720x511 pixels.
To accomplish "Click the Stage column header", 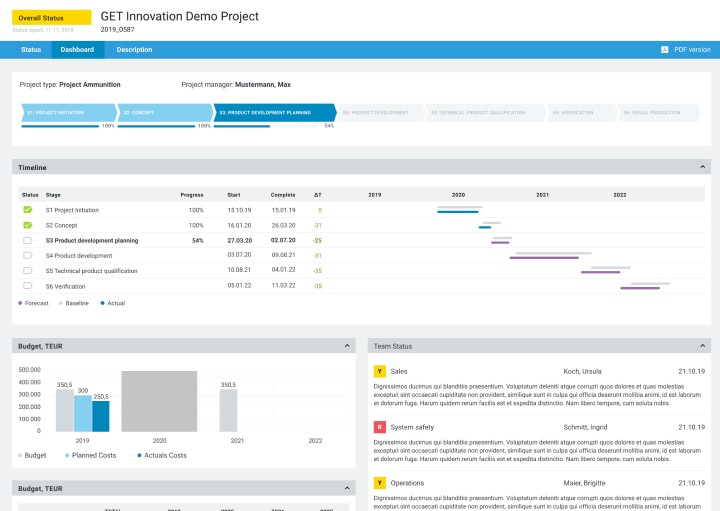I will coord(53,195).
